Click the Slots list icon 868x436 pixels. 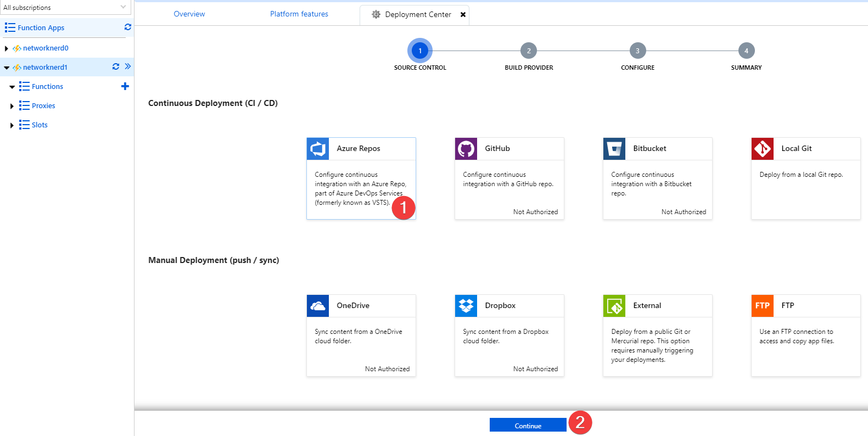click(x=24, y=125)
